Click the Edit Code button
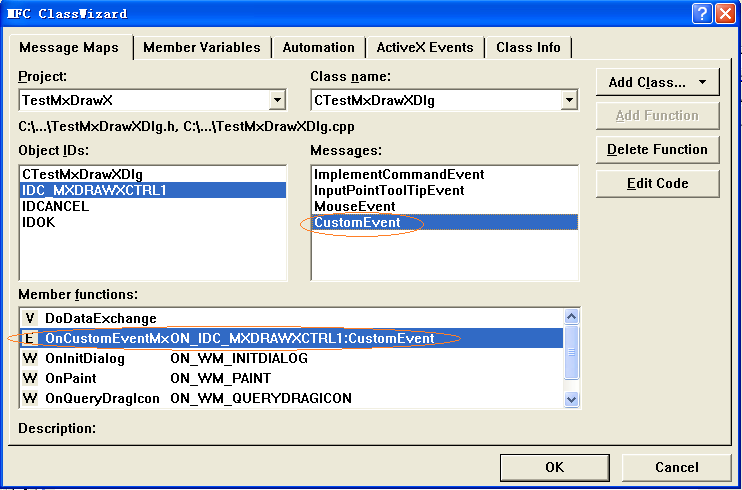The image size is (742, 490). pyautogui.click(x=657, y=183)
